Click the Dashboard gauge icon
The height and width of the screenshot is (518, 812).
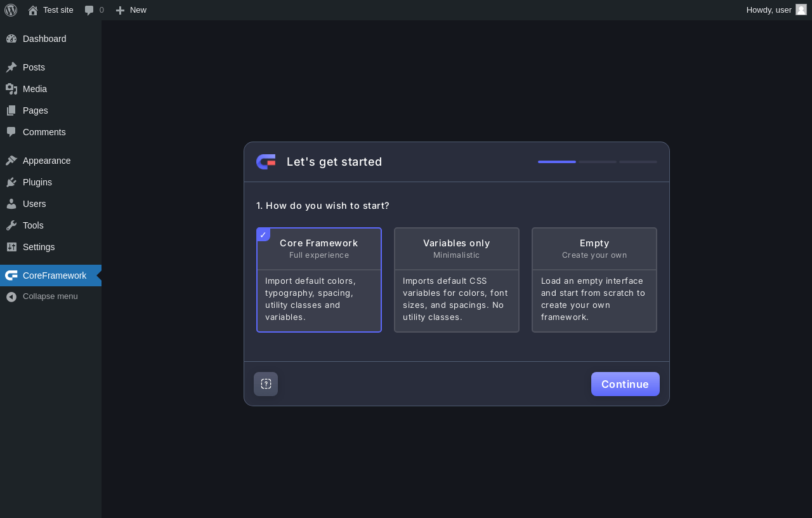coord(11,39)
